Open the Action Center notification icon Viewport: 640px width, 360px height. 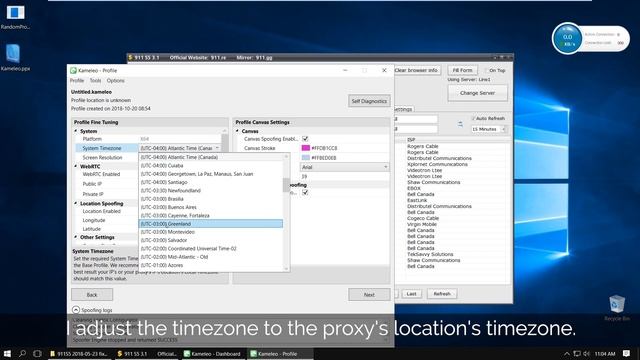point(627,354)
